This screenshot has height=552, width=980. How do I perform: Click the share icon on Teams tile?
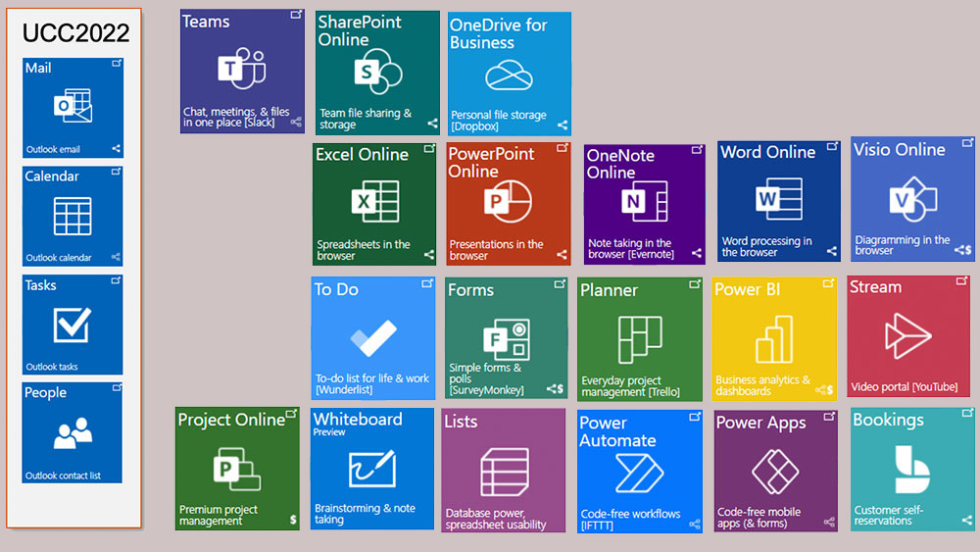(296, 124)
